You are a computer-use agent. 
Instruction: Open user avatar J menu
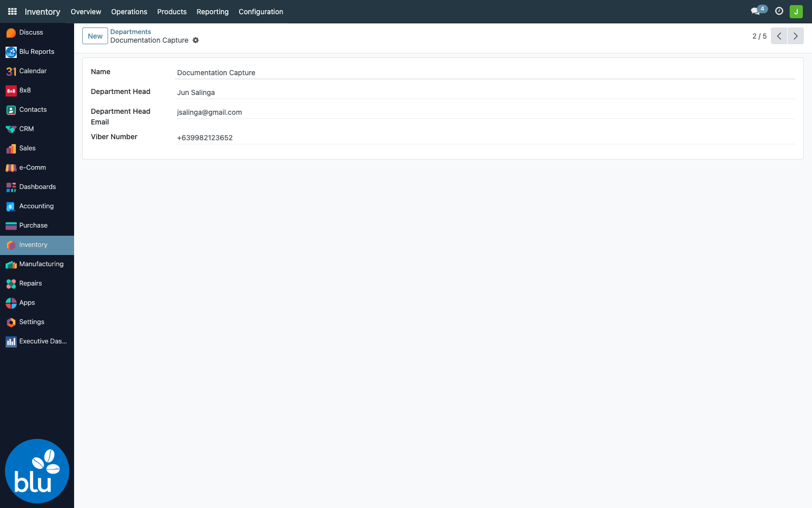point(796,11)
